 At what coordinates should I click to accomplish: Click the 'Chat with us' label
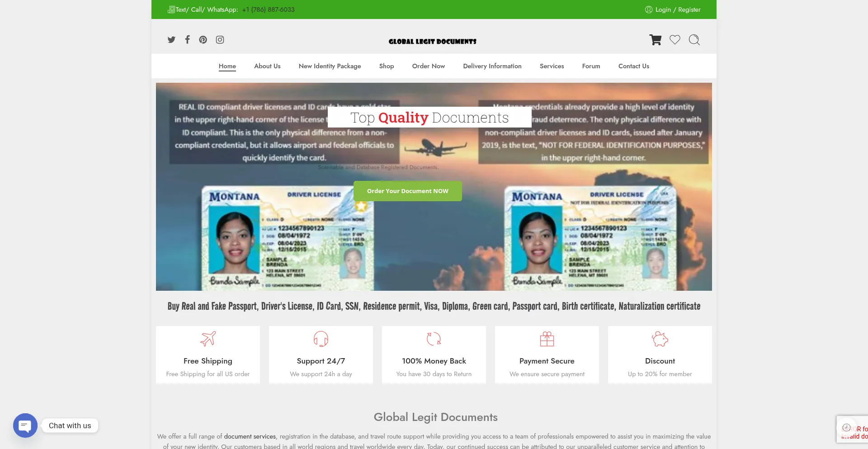pos(70,425)
